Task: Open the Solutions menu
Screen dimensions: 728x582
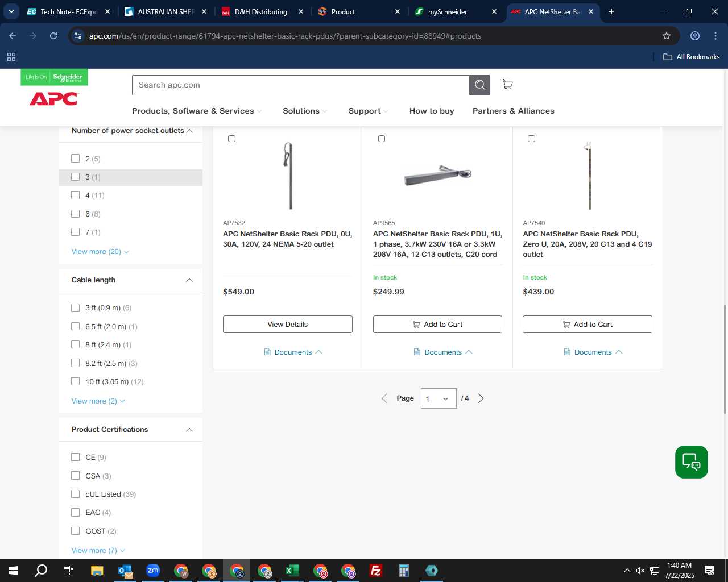Action: (x=305, y=111)
